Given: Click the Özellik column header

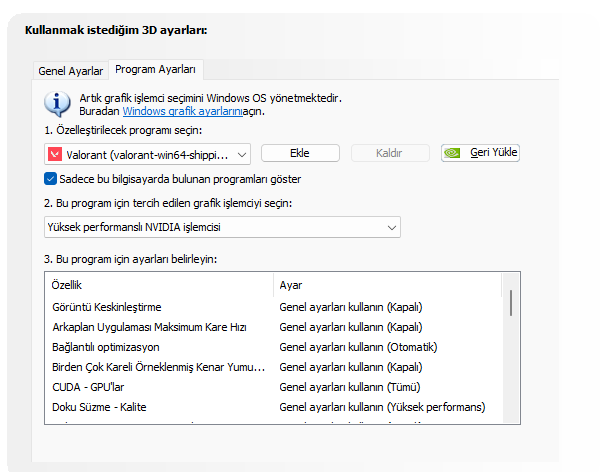Looking at the screenshot, I should [158, 285].
